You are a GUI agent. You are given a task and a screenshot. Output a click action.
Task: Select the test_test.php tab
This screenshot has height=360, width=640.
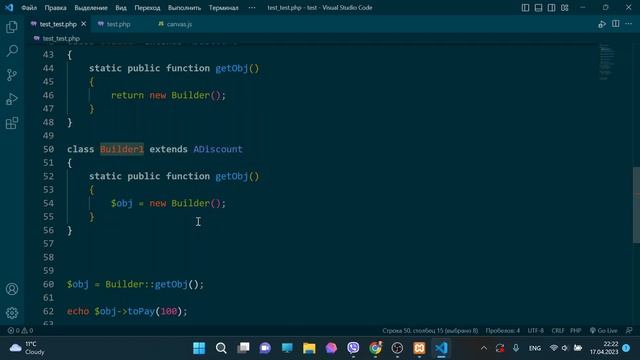point(58,24)
